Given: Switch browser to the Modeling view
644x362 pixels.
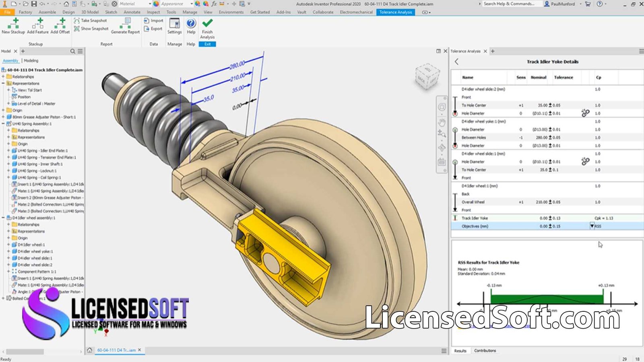Looking at the screenshot, I should pyautogui.click(x=31, y=60).
